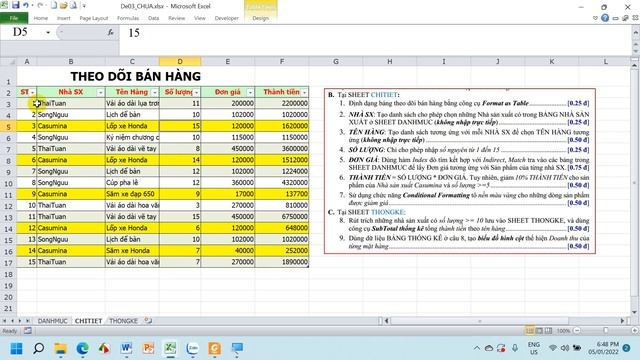This screenshot has width=640, height=360.
Task: Click the zoom slider handle
Action: click(606, 330)
